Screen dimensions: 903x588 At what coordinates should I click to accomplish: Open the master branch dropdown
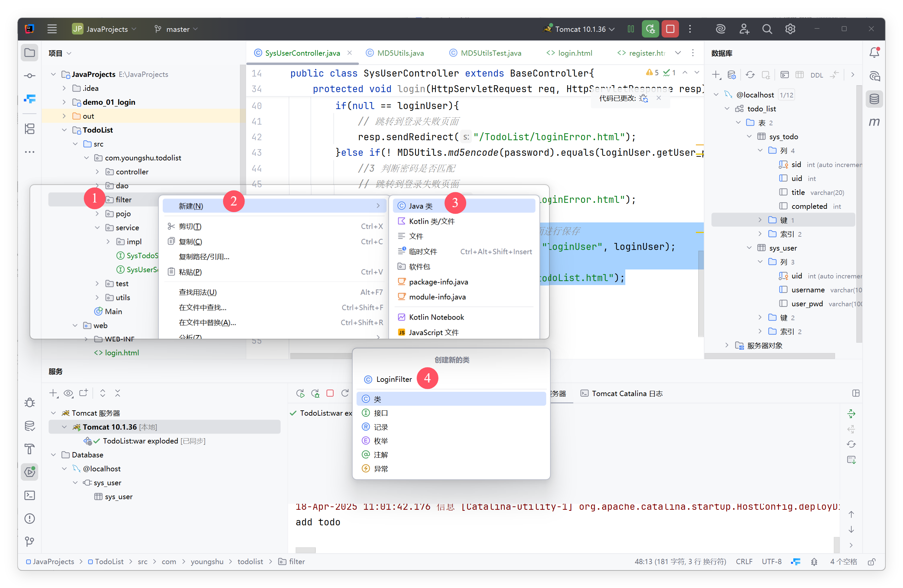pos(176,29)
